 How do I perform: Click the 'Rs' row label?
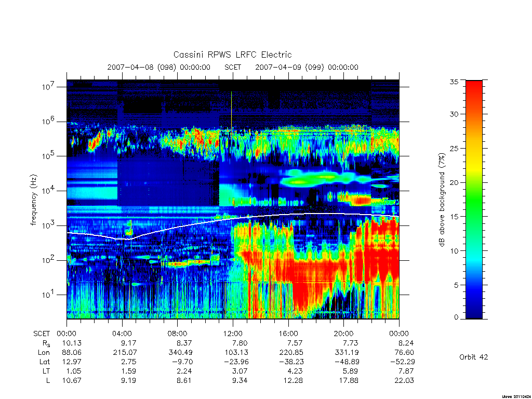46,343
